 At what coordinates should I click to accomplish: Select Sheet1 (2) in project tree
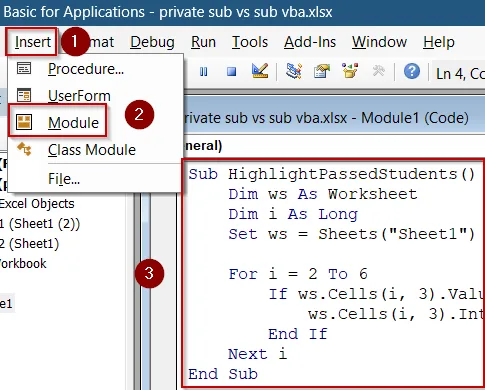pos(40,224)
